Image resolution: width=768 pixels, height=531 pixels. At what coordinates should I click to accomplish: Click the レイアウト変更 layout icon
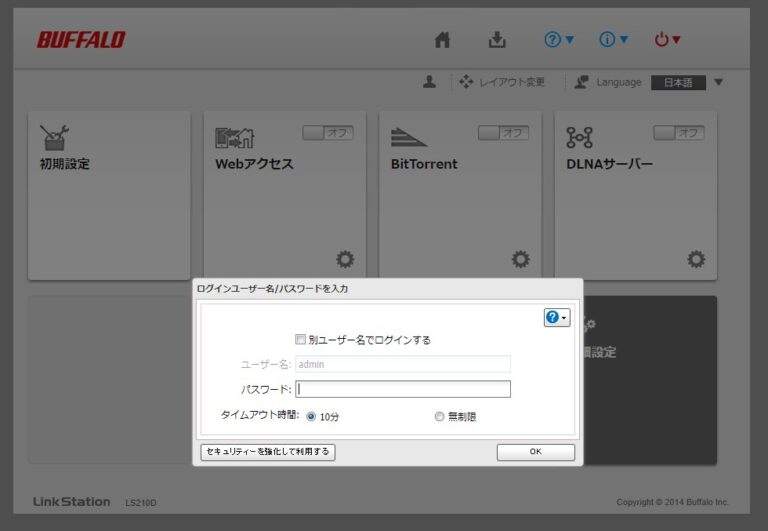point(466,82)
